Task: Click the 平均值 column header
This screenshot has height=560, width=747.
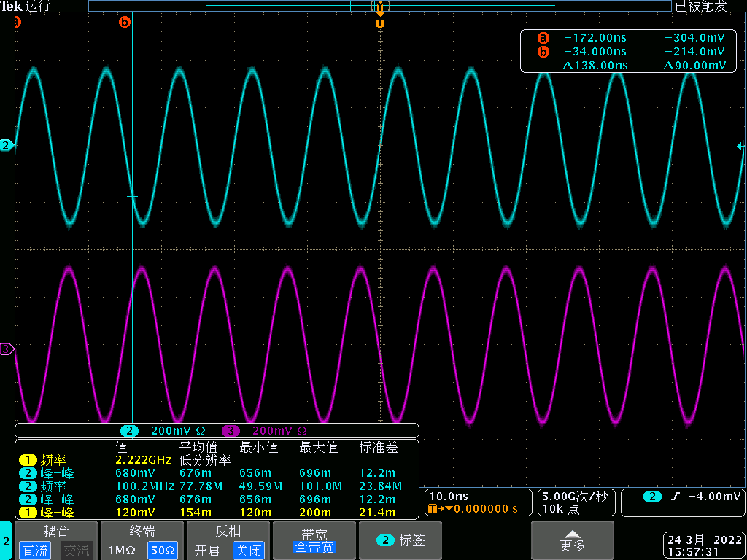Action: click(x=198, y=447)
